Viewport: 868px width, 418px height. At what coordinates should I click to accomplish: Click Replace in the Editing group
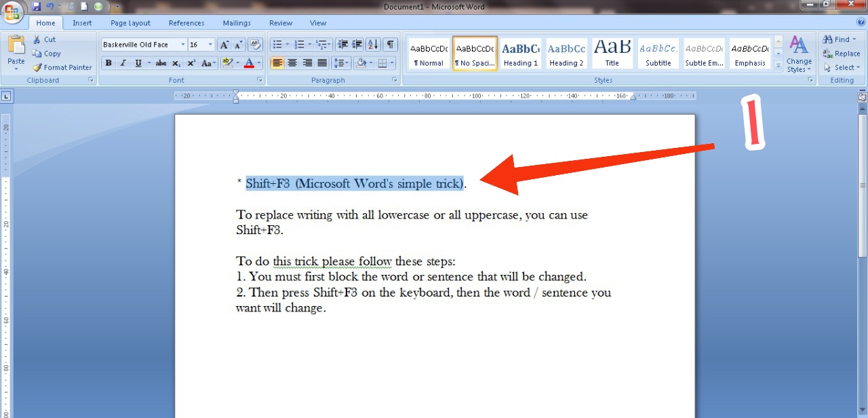point(841,54)
